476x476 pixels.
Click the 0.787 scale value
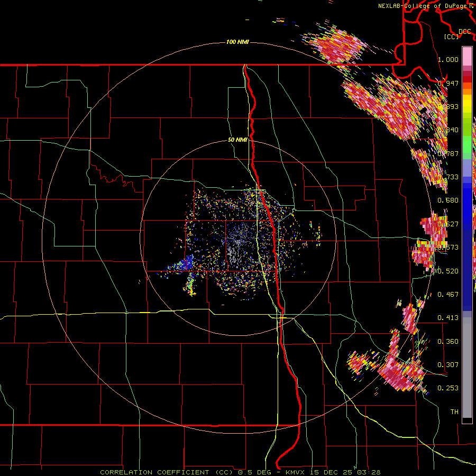(448, 153)
